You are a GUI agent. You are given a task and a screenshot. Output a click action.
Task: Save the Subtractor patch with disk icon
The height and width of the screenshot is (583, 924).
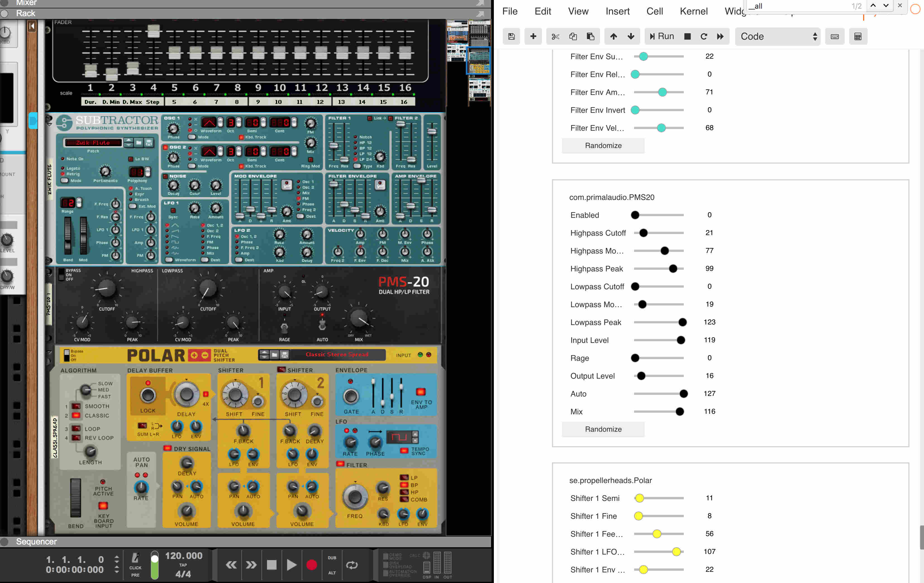149,143
